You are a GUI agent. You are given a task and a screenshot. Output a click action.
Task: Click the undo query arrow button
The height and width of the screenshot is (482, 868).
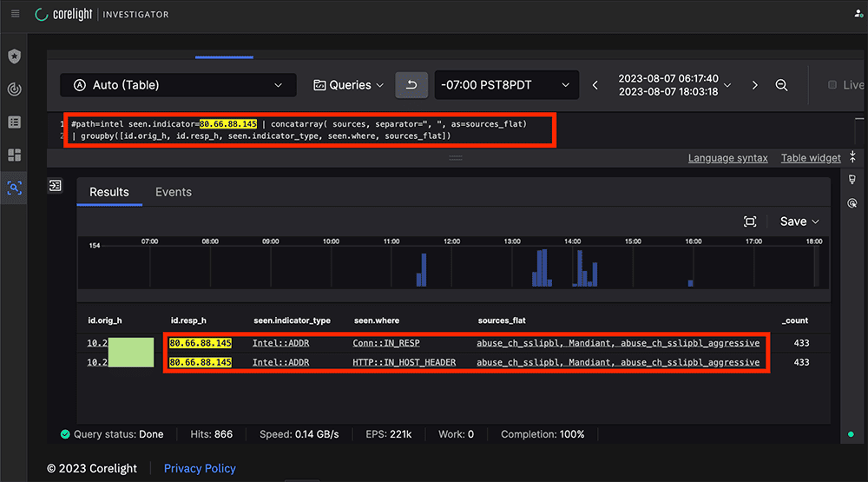[x=411, y=85]
